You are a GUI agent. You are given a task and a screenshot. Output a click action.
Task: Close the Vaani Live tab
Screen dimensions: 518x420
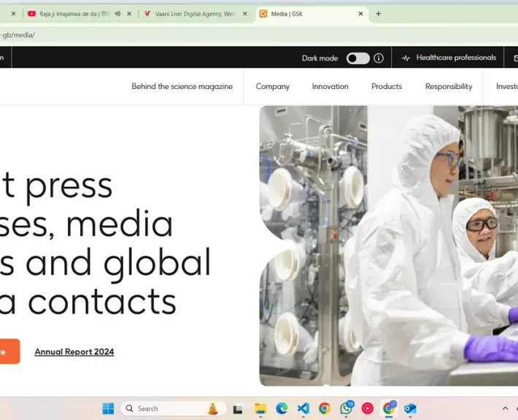point(245,14)
